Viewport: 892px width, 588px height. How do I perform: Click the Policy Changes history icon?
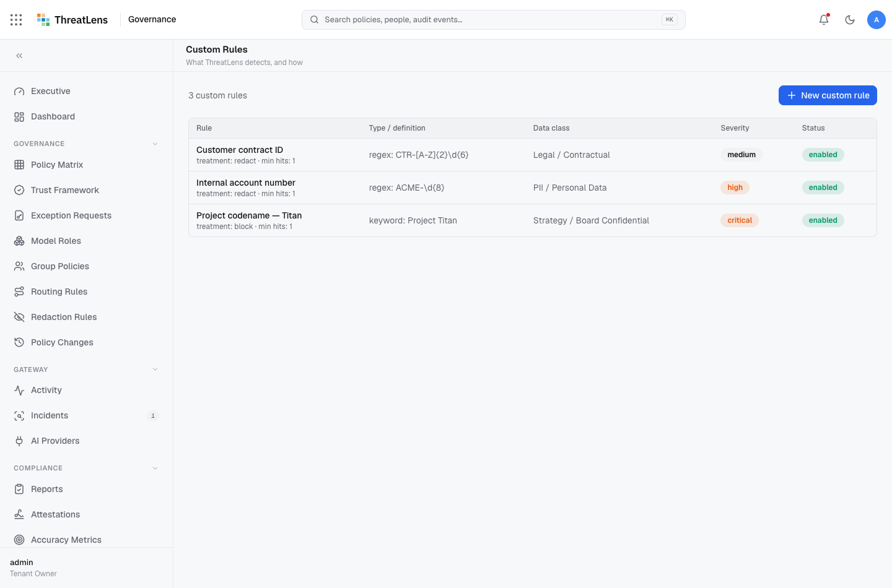[19, 343]
